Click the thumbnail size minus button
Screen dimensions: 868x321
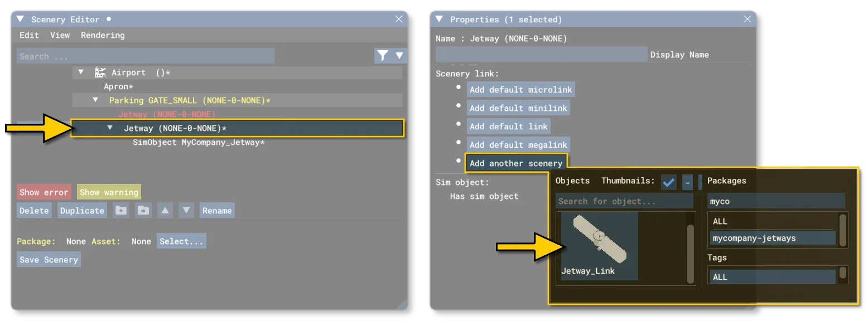(x=688, y=182)
